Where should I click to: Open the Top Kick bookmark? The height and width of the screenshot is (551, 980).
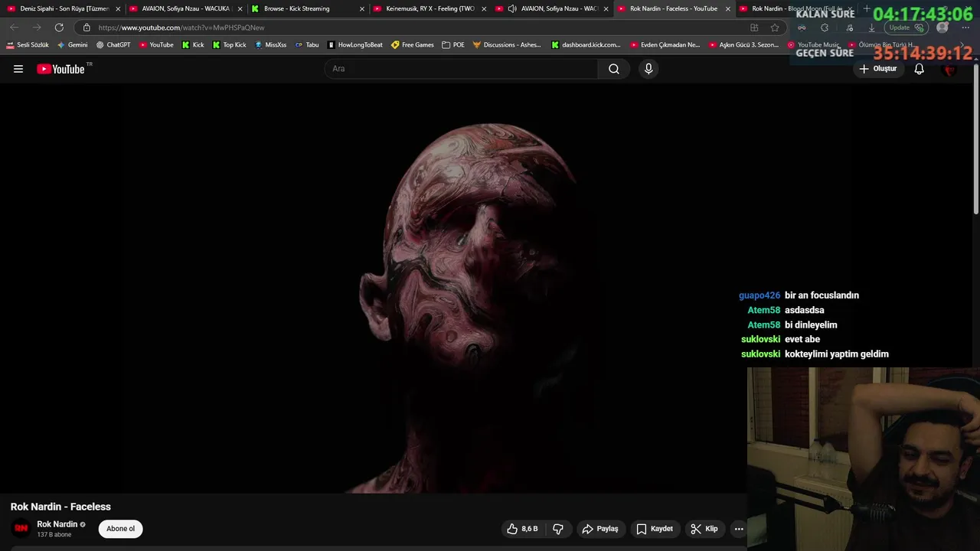(230, 45)
